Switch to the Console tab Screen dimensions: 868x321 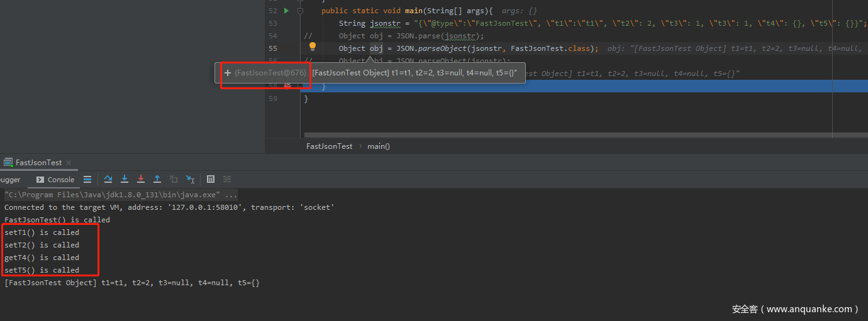pos(55,180)
